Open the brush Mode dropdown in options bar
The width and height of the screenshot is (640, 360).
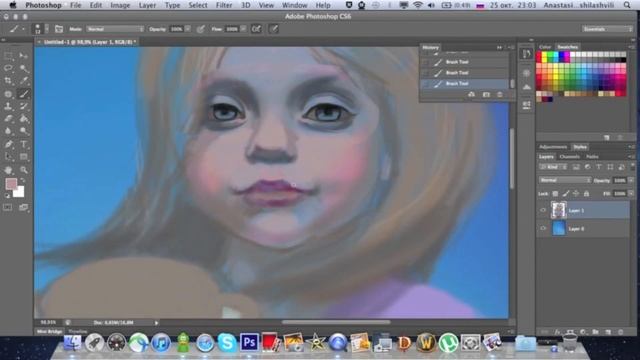coord(115,29)
